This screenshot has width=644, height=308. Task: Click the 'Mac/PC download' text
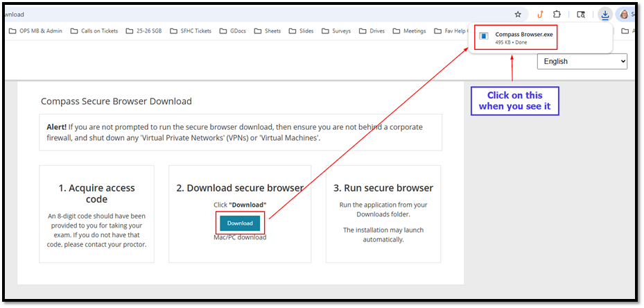tap(240, 237)
